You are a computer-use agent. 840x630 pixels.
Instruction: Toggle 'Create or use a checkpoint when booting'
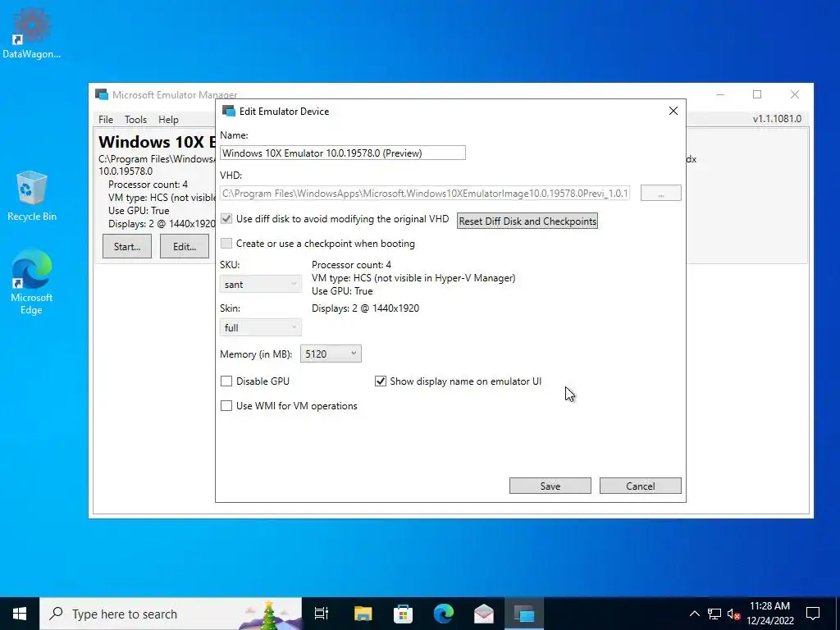tap(226, 243)
